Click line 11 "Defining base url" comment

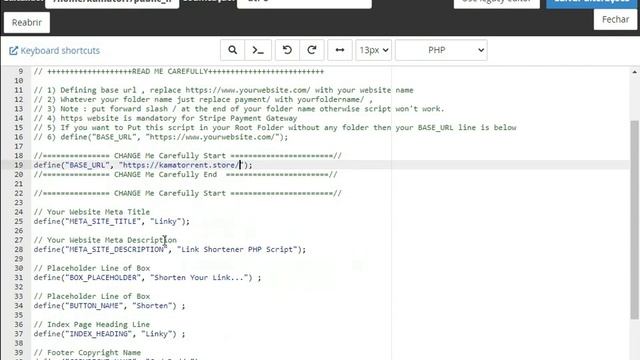pyautogui.click(x=224, y=90)
